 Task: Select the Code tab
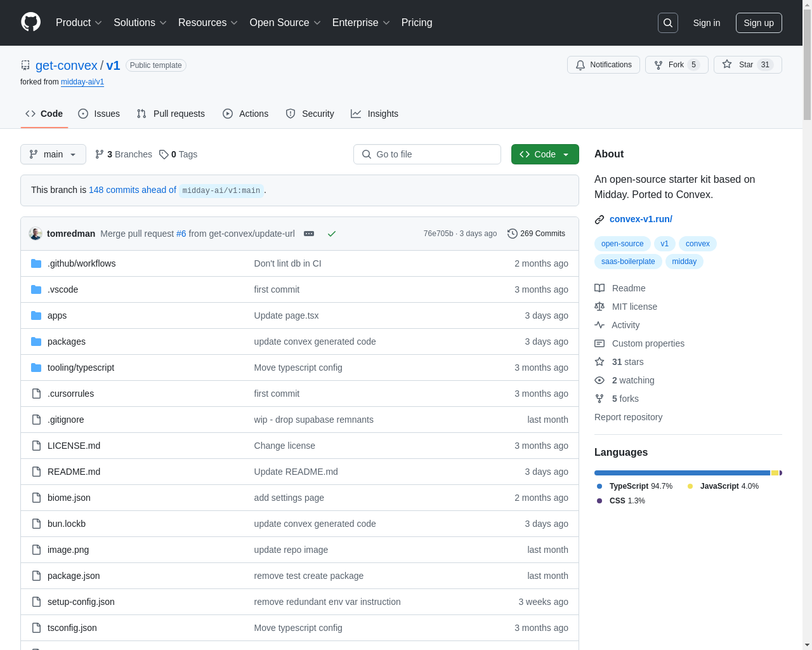click(44, 114)
